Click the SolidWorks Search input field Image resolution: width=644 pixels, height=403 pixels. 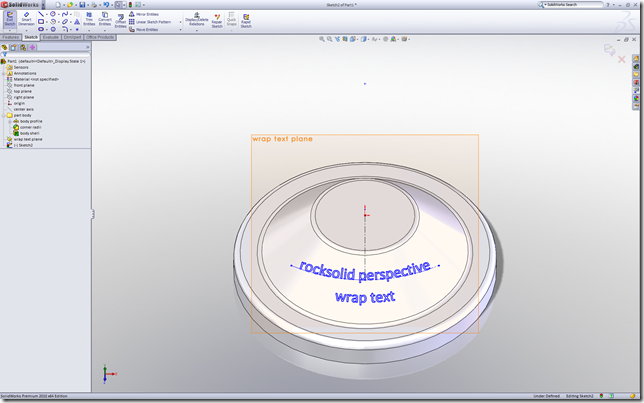pos(573,5)
